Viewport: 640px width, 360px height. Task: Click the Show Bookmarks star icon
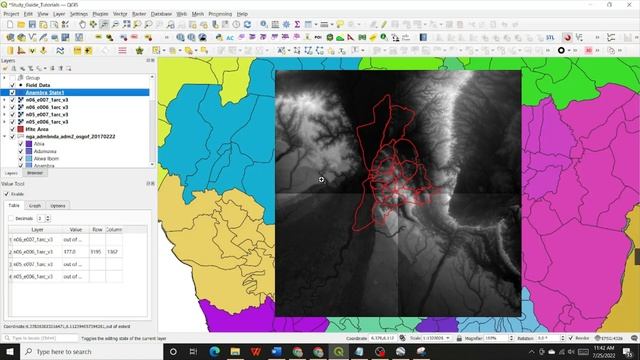coord(140,51)
